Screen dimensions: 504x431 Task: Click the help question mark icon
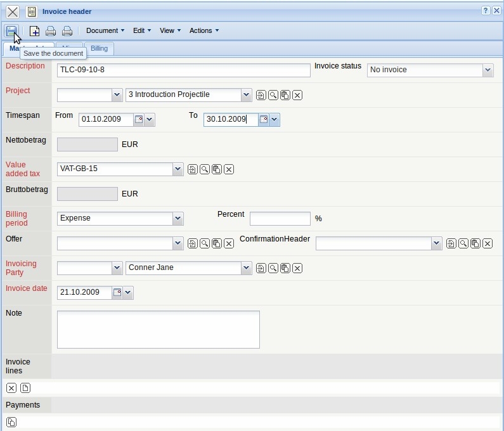(x=486, y=11)
